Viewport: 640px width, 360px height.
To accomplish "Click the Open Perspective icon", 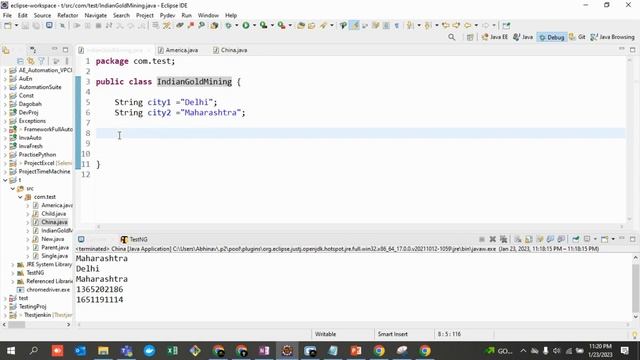I will coord(470,37).
